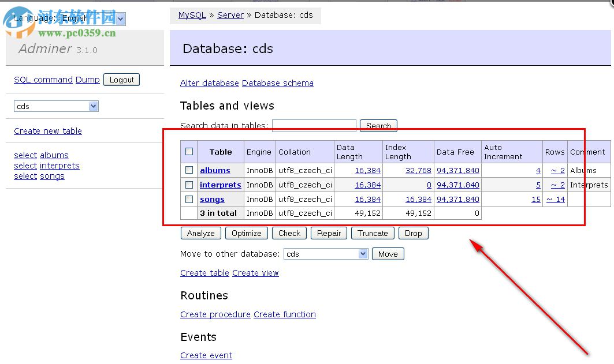Click the Search button
Image resolution: width=614 pixels, height=364 pixels.
point(378,126)
